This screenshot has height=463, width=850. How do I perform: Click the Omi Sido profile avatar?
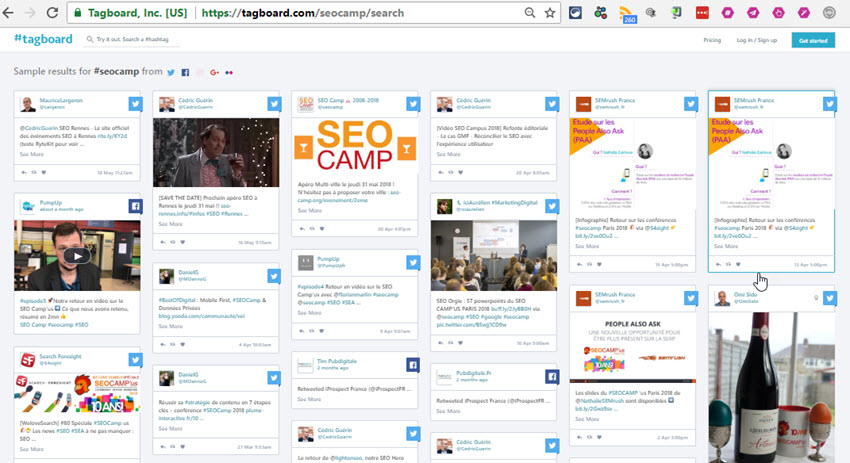722,298
